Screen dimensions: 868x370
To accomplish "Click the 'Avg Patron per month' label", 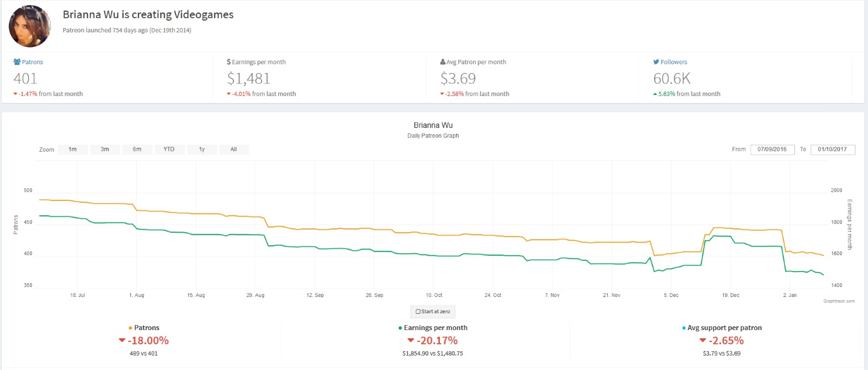I will click(x=476, y=62).
